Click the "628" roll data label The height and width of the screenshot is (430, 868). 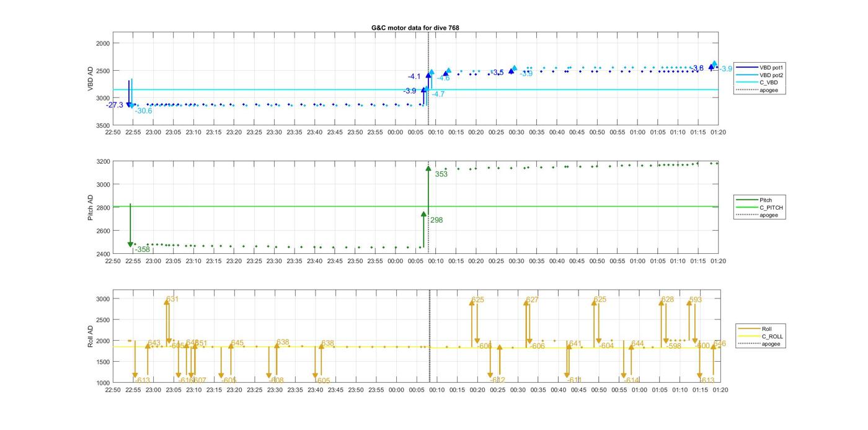pyautogui.click(x=667, y=300)
